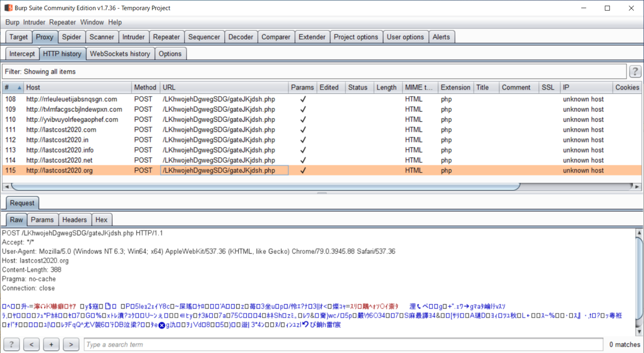Switch to the Repeater tab
The height and width of the screenshot is (353, 644).
coord(166,37)
